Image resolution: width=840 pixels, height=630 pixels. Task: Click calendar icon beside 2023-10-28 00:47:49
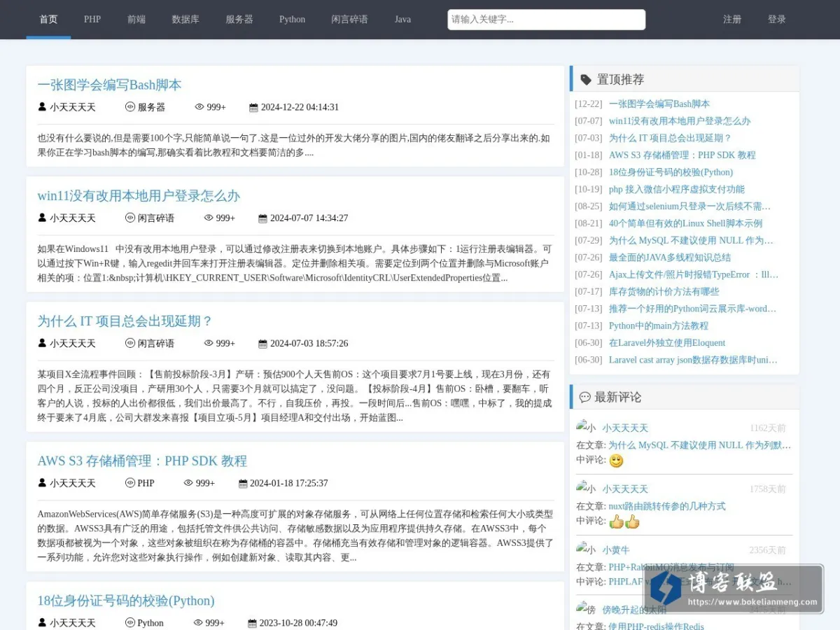point(253,622)
